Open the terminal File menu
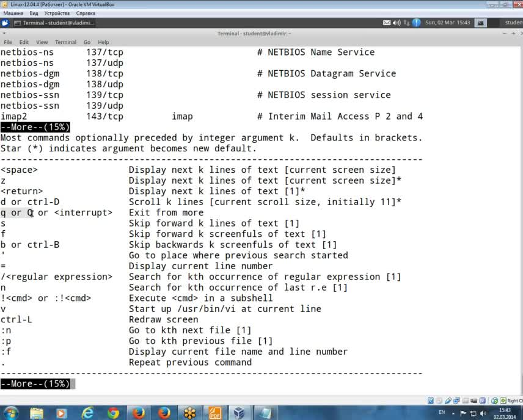The image size is (523, 420). pos(8,42)
